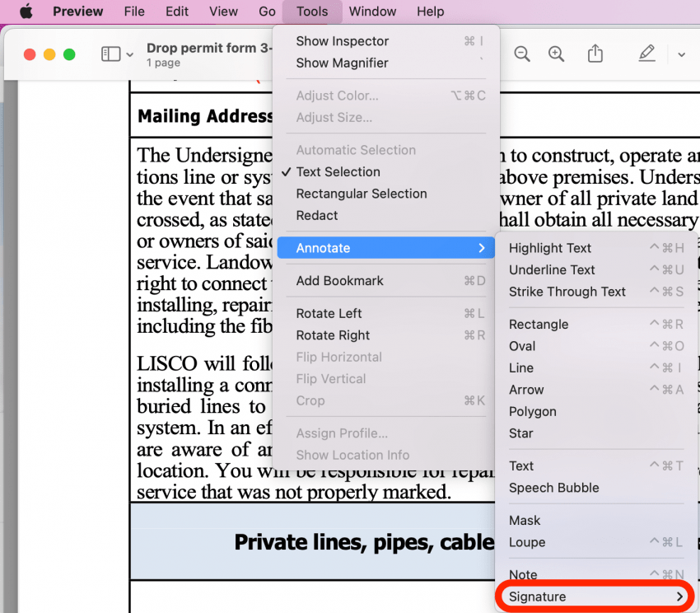The image size is (700, 613).
Task: Open the Apple menu
Action: click(x=26, y=12)
